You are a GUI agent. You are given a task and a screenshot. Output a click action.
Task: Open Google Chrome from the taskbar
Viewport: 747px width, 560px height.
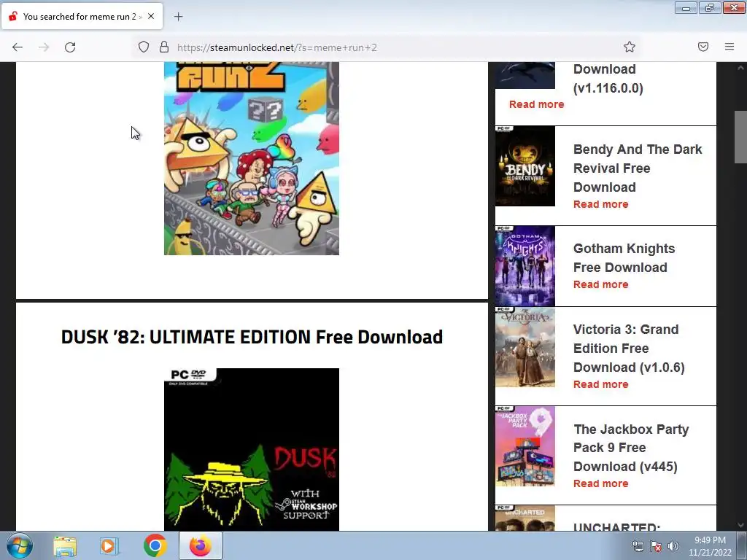(155, 545)
